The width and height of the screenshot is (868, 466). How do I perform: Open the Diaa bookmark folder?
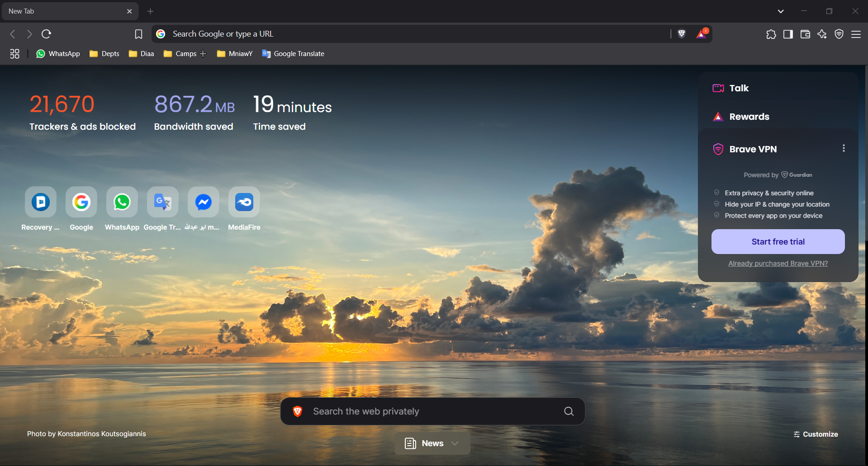[x=142, y=54]
